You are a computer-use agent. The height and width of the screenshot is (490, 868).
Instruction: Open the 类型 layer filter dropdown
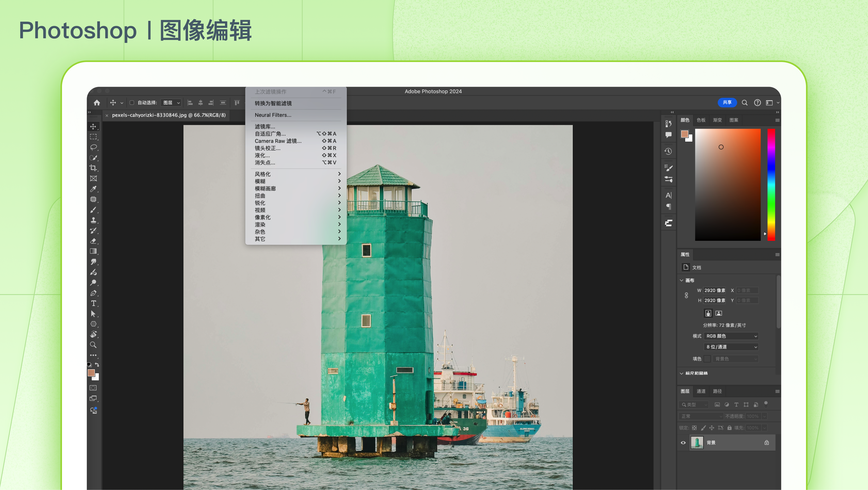coord(694,405)
